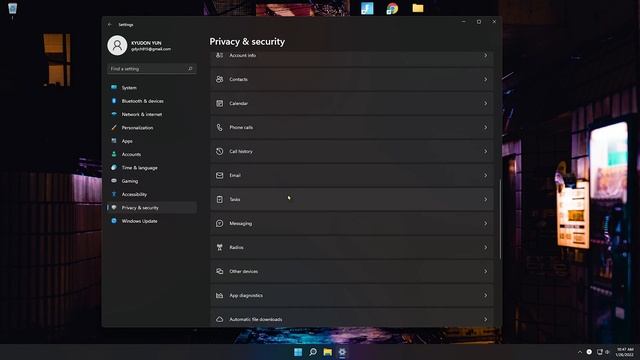Click the Phone calls handset icon

click(220, 127)
